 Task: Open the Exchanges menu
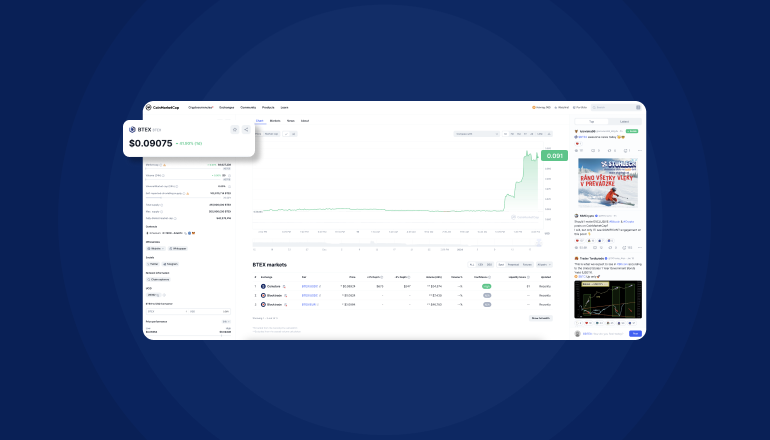click(226, 108)
